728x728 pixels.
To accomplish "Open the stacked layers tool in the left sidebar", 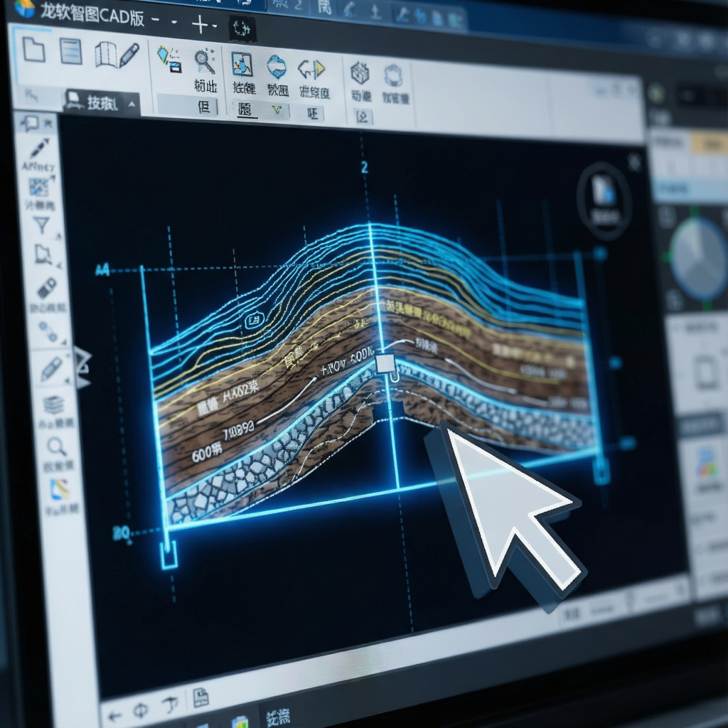I will coord(54,405).
